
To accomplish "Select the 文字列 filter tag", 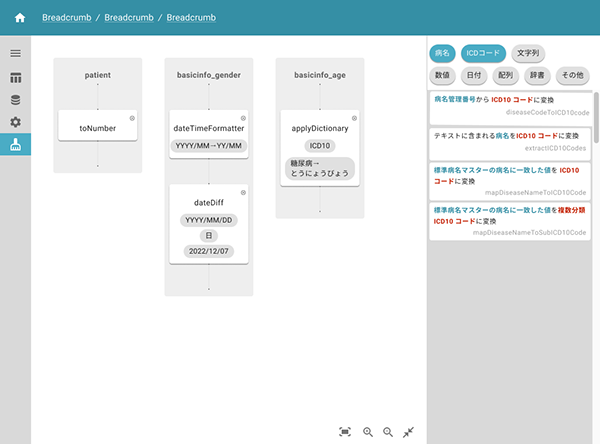I will pyautogui.click(x=529, y=53).
